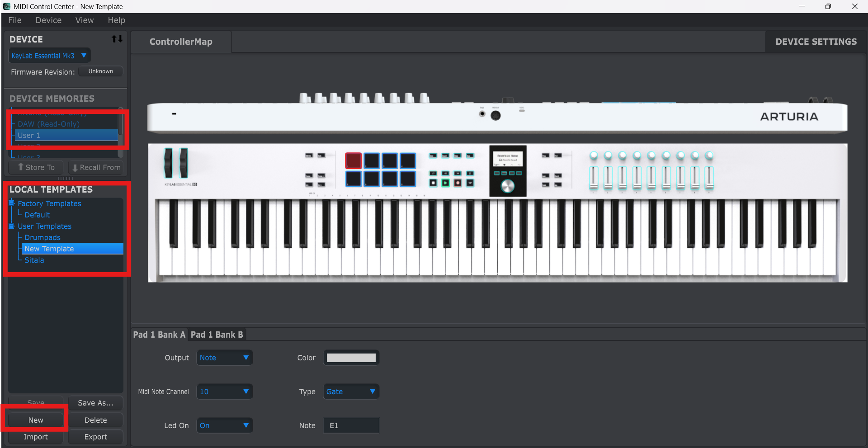Open the pad Color swatch
This screenshot has width=868, height=448.
pos(351,358)
